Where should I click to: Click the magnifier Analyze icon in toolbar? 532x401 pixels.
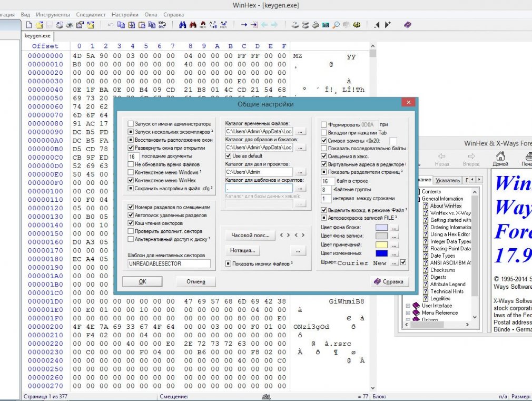click(x=336, y=25)
